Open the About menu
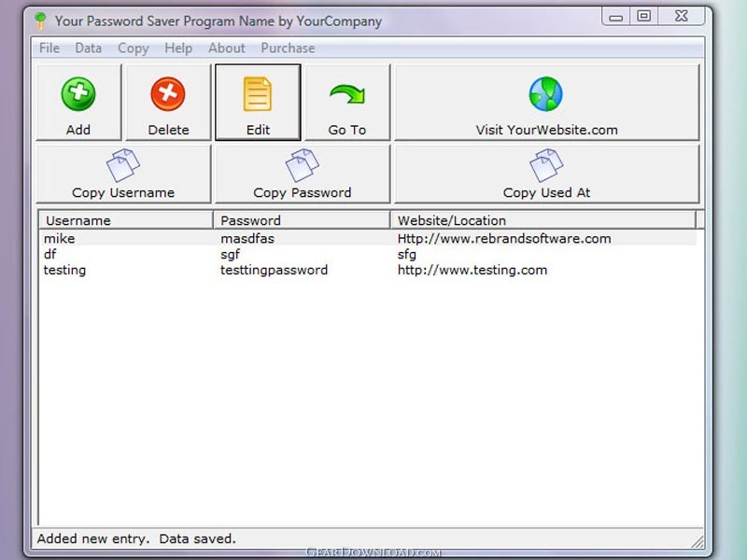The image size is (747, 560). tap(227, 49)
